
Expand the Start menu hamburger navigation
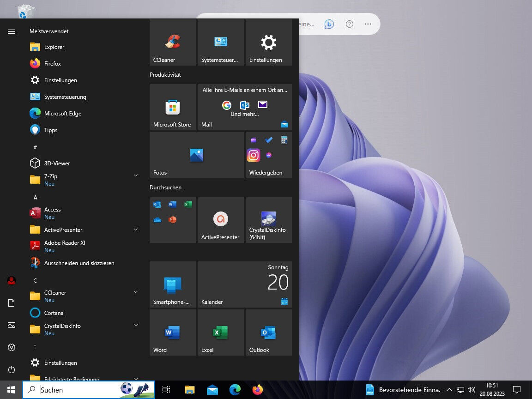click(12, 31)
